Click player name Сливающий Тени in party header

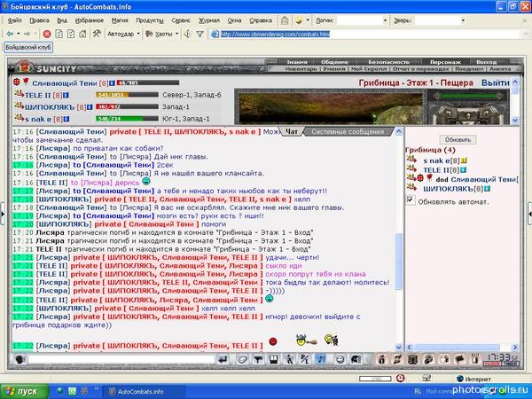pyautogui.click(x=65, y=82)
